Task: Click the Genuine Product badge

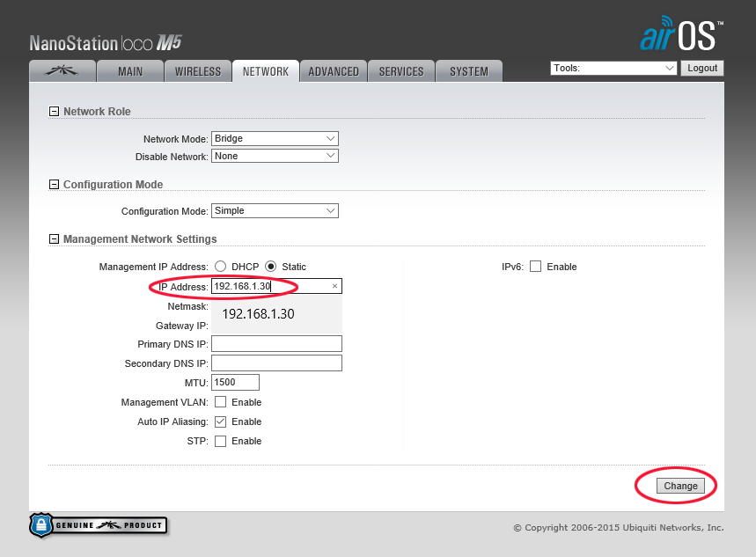Action: (x=98, y=525)
